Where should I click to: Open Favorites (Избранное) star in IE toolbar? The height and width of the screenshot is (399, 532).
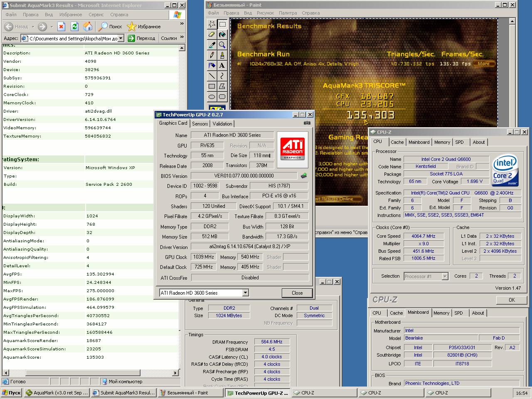[x=144, y=27]
